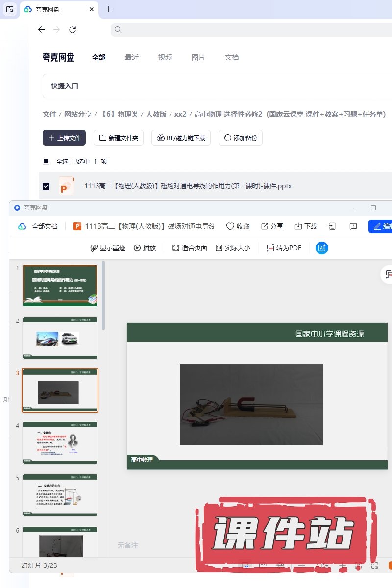Switch to the 视频 tab
The image size is (392, 588).
click(165, 57)
